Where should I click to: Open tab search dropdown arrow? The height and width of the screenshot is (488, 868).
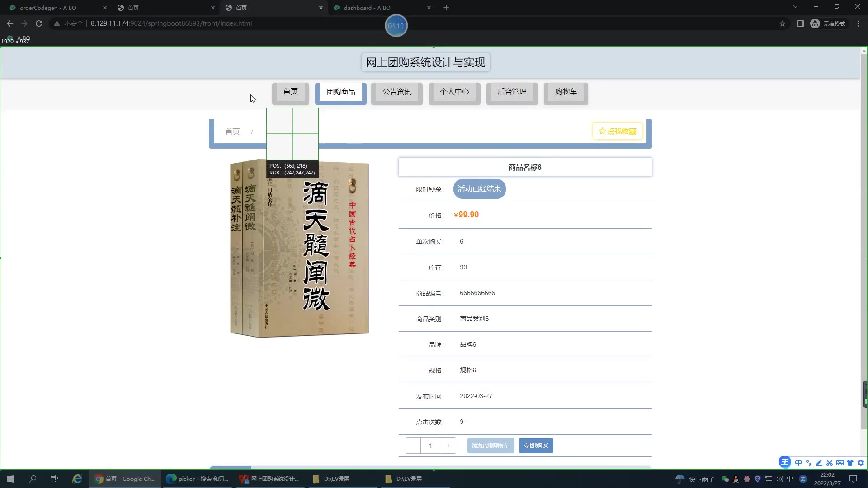point(795,7)
